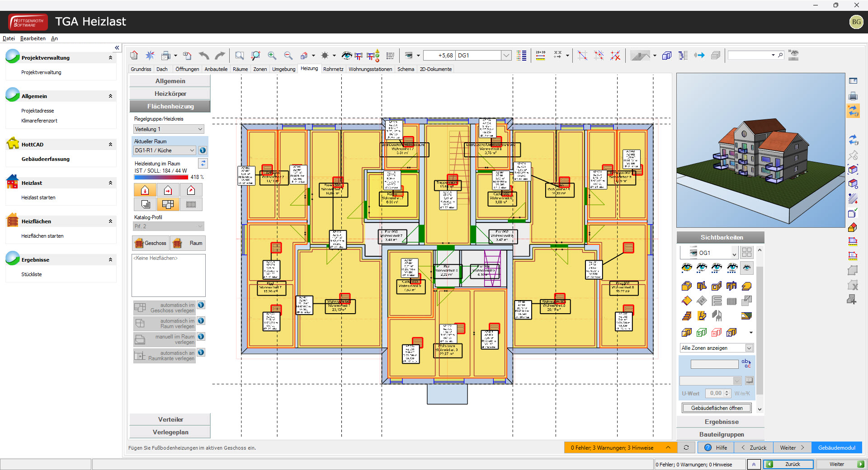
Task: Open the Verteilung 1 dropdown
Action: point(169,129)
